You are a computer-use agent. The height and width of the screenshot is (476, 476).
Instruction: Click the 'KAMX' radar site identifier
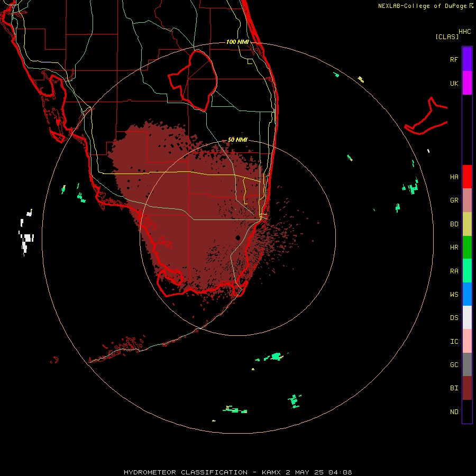click(x=272, y=472)
